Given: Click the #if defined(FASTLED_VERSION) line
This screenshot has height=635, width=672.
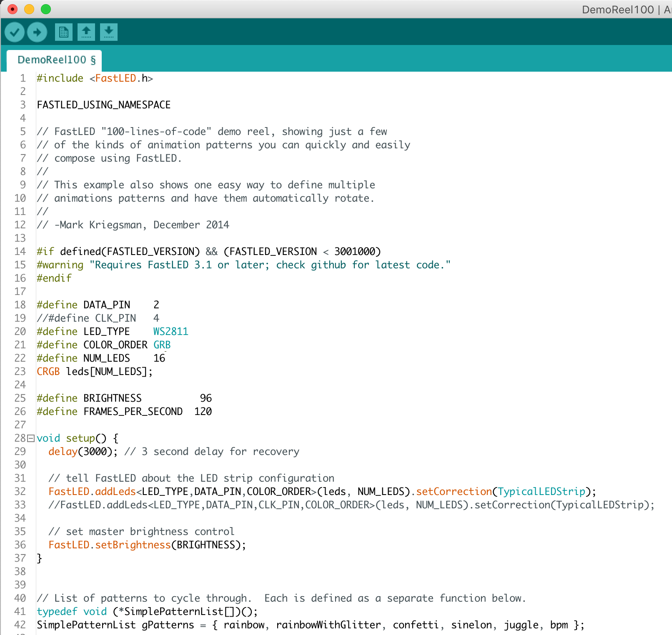Looking at the screenshot, I should (209, 252).
